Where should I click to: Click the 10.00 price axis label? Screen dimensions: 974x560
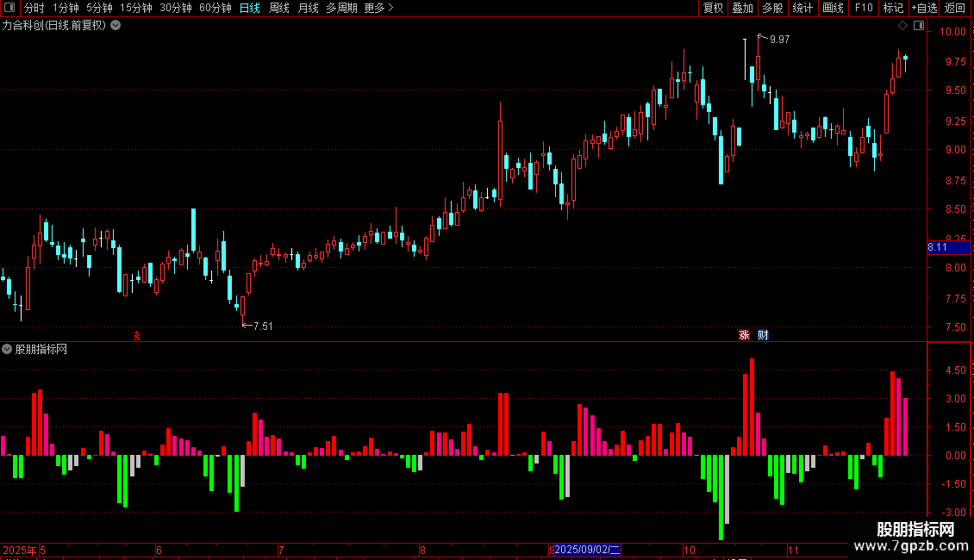952,32
